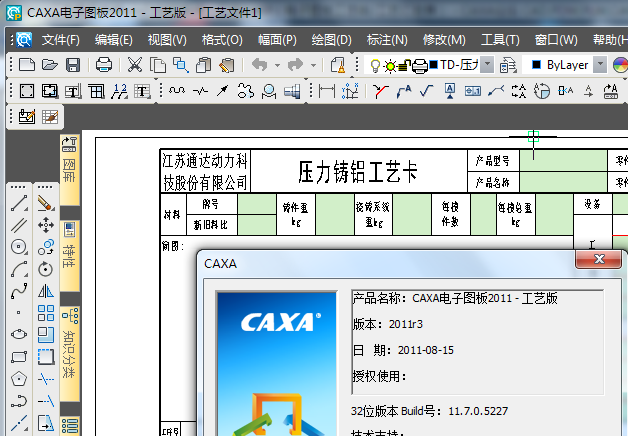The image size is (628, 436).
Task: Close the CAXA about dialog
Action: pos(598,259)
